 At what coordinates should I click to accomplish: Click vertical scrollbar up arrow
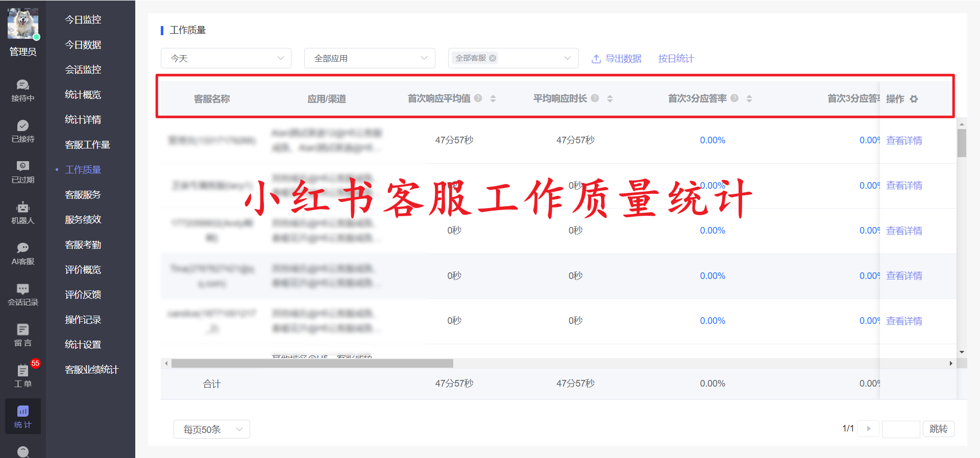tap(962, 124)
